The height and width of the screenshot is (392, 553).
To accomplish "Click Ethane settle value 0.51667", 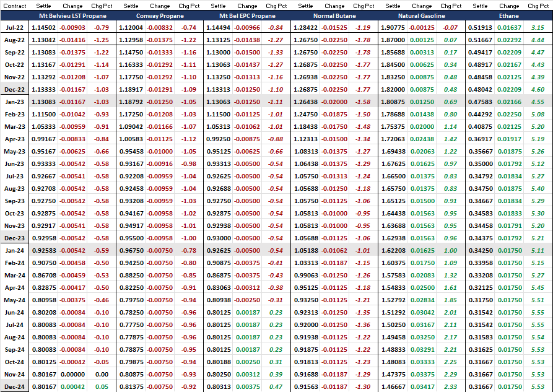I will (480, 40).
